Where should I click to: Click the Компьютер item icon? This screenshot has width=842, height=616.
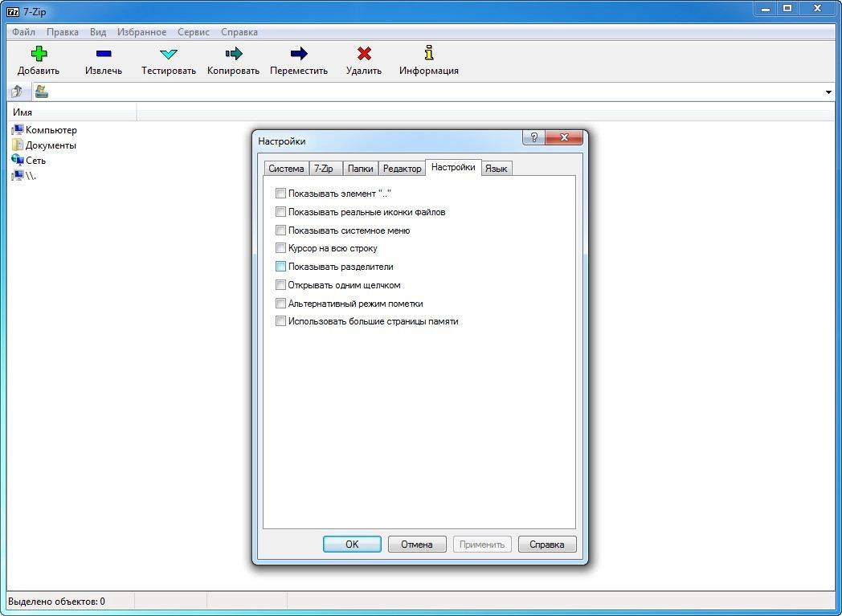coord(18,130)
